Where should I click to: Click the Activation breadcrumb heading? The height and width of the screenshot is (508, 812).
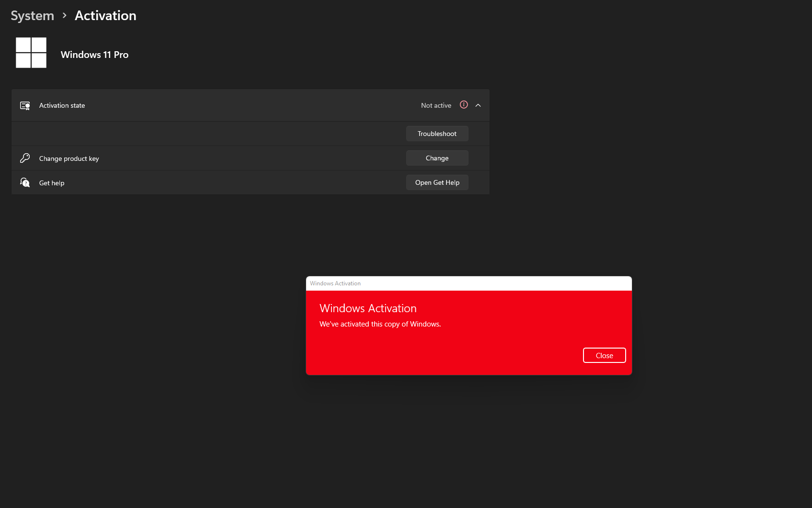pos(105,16)
